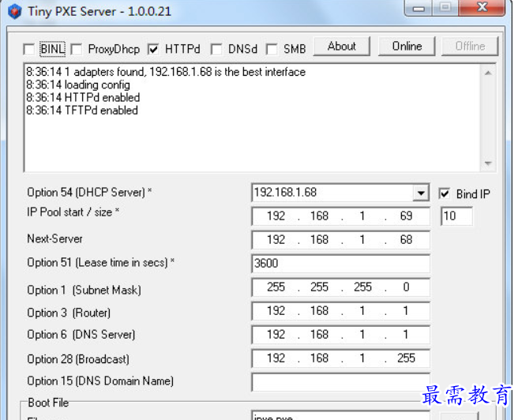The height and width of the screenshot is (420, 518).
Task: Click the IP Pool size field
Action: pos(457,216)
